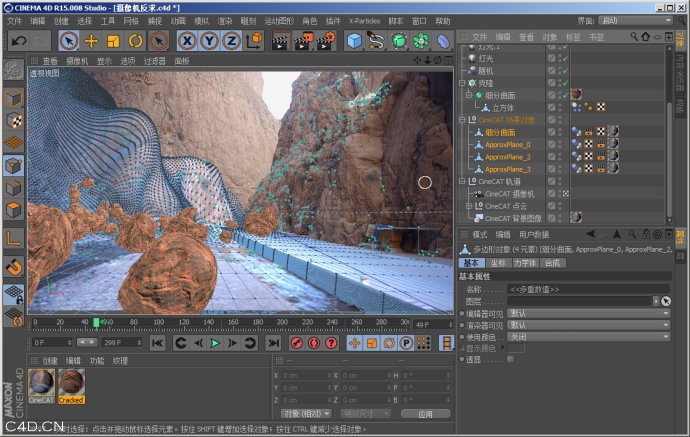This screenshot has height=437, width=690.
Task: Open the 使用颜色 dropdown
Action: click(x=589, y=337)
